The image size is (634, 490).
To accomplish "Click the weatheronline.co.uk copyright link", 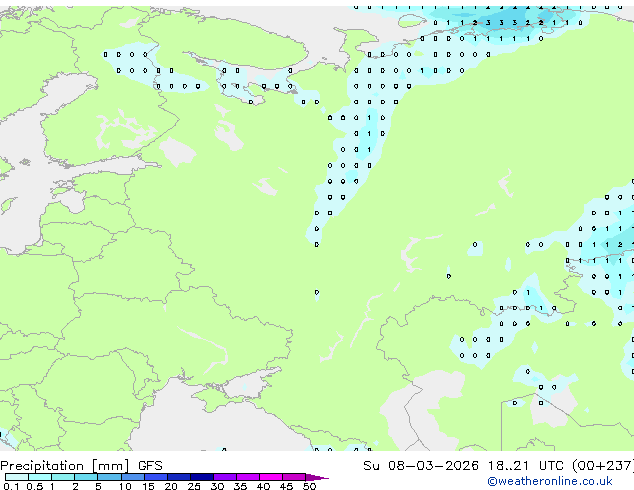I will pyautogui.click(x=550, y=481).
